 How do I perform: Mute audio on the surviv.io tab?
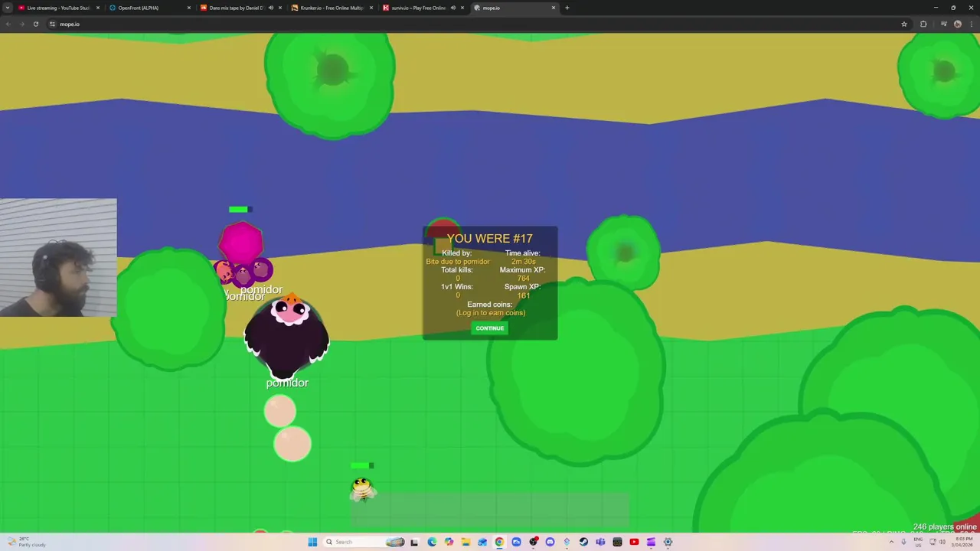coord(453,8)
